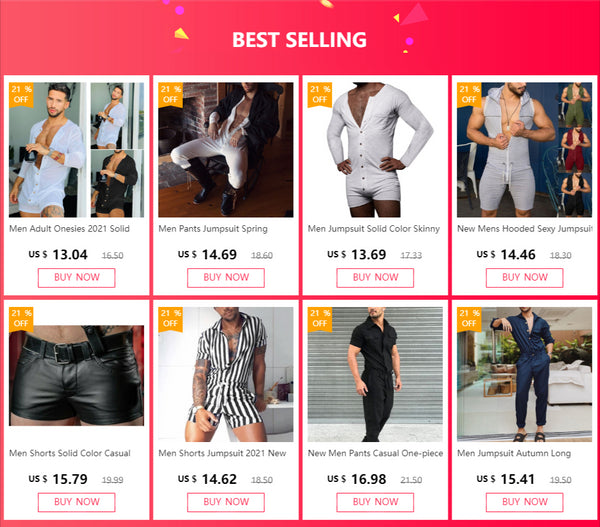Screen dimensions: 600x527
Task: Click the 21% OFF badge on black one-piece
Action: (x=320, y=318)
